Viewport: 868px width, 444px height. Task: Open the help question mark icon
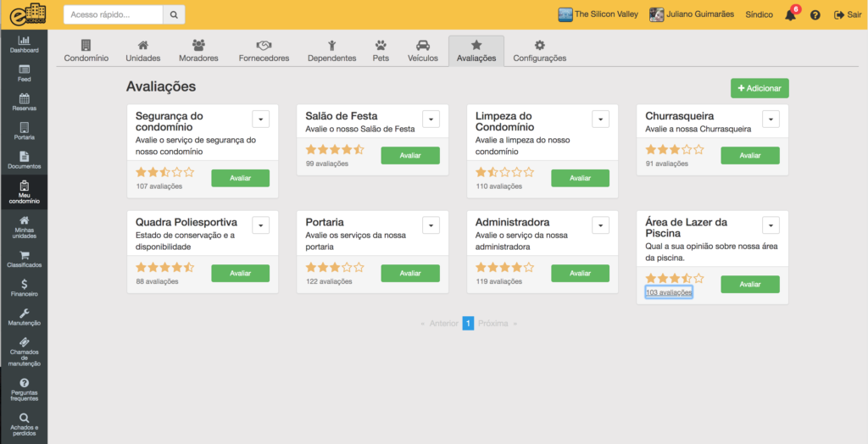(815, 15)
